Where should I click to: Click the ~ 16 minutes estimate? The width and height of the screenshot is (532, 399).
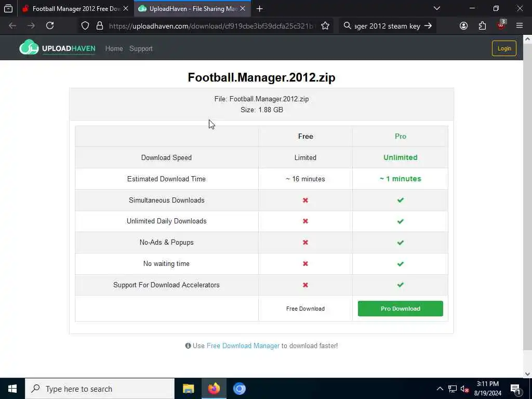305,179
